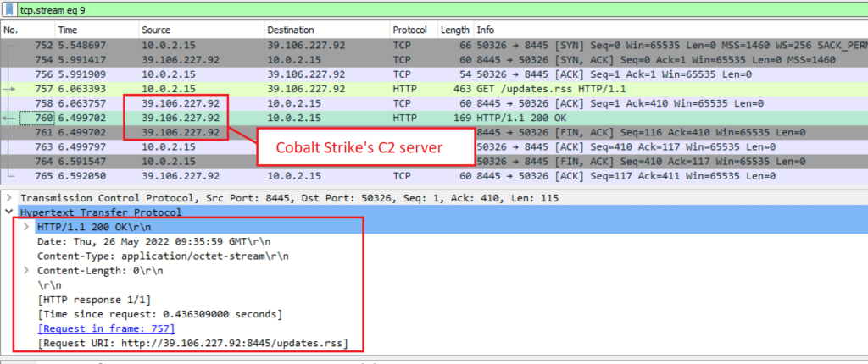Click source 39.106.227.92 in packet 765
This screenshot has height=364, width=868.
pos(181,176)
